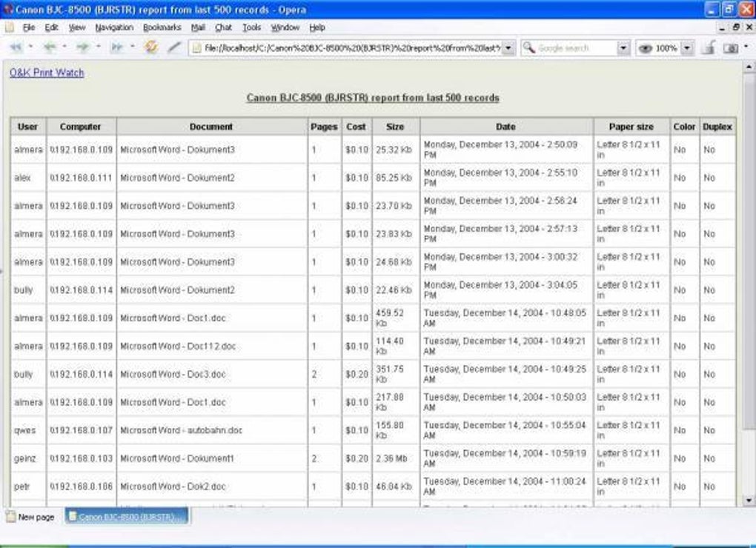Click the Color column header
The image size is (756, 548).
point(684,127)
